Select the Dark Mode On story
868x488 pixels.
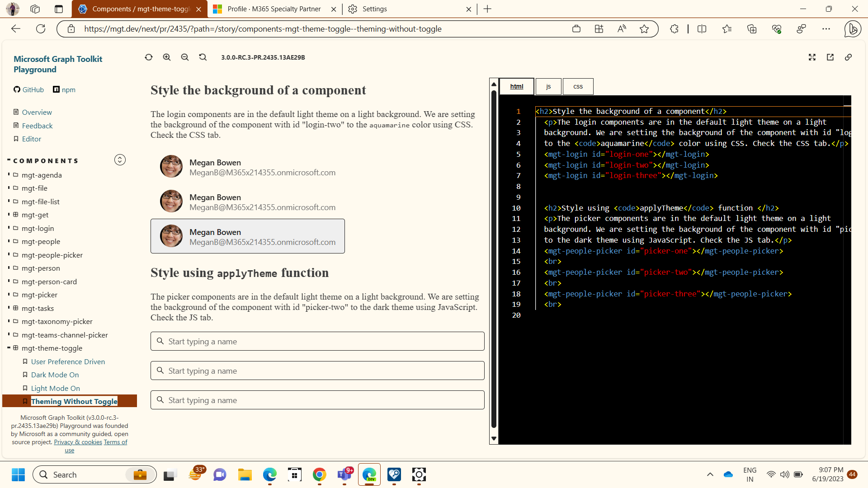[55, 375]
